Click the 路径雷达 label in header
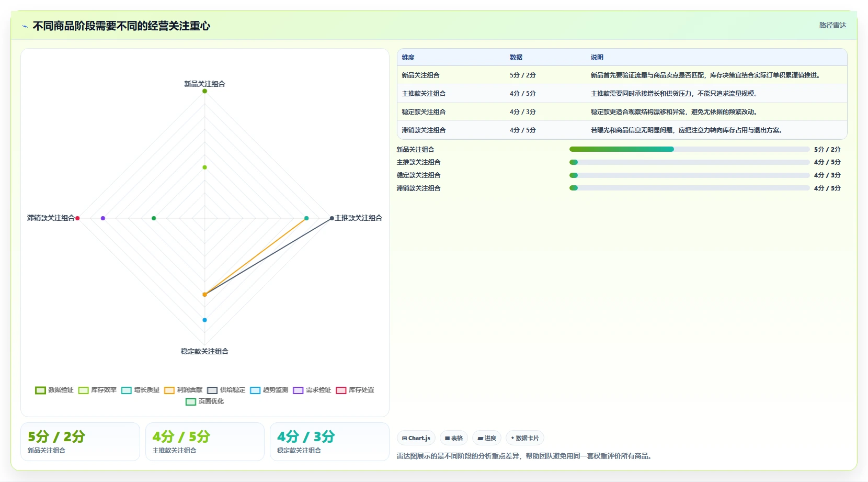868x482 pixels. pos(832,25)
